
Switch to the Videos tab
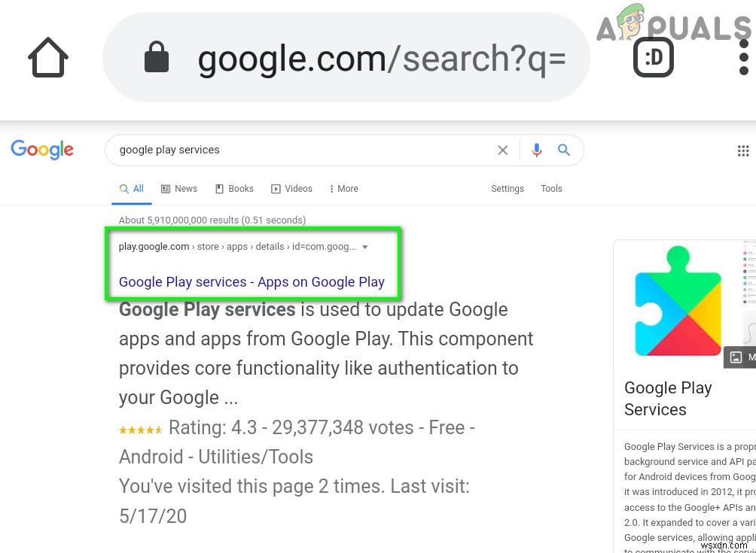291,189
